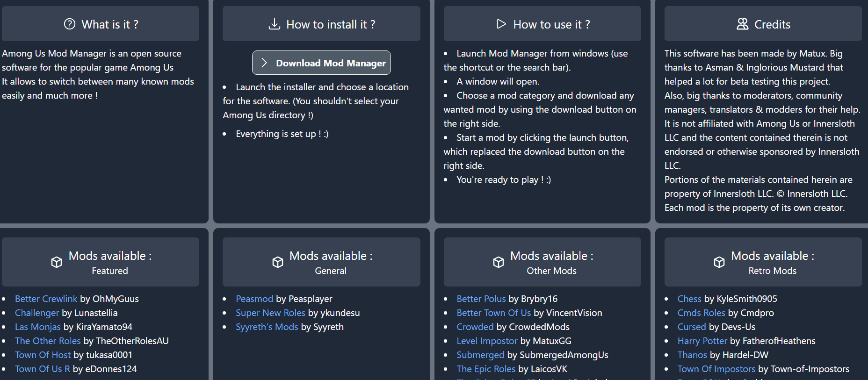868x380 pixels.
Task: Open The Epic Roles link
Action: (486, 369)
